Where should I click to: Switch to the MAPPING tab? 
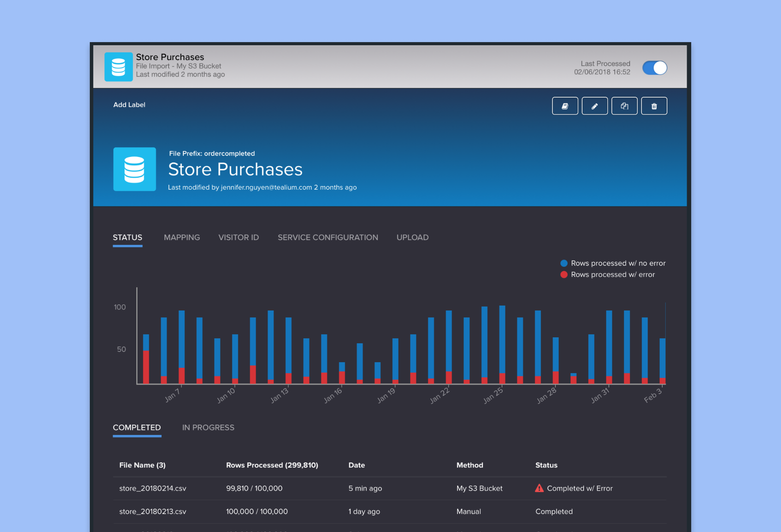click(182, 238)
